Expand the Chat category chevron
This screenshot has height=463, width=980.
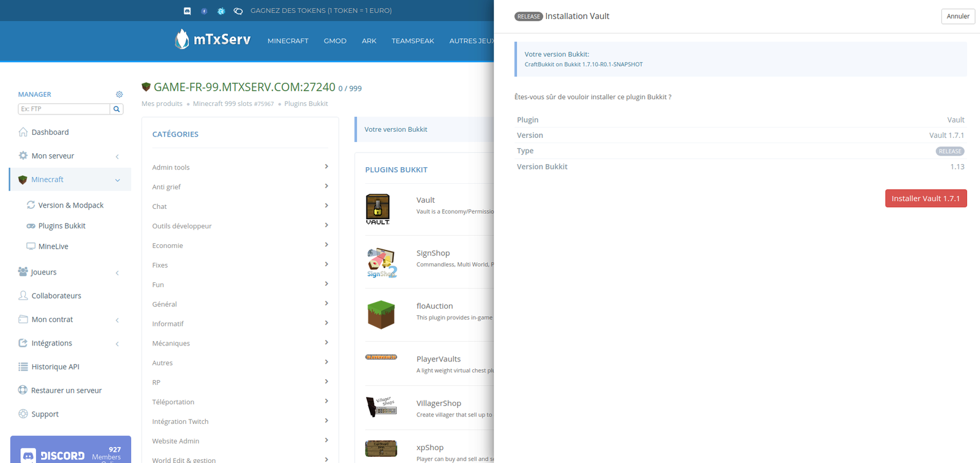tap(326, 206)
